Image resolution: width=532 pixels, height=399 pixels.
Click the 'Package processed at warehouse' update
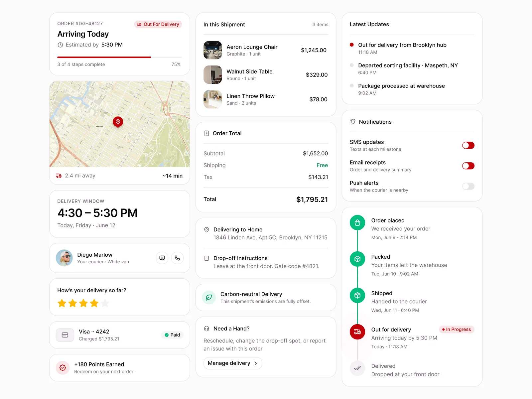[401, 86]
